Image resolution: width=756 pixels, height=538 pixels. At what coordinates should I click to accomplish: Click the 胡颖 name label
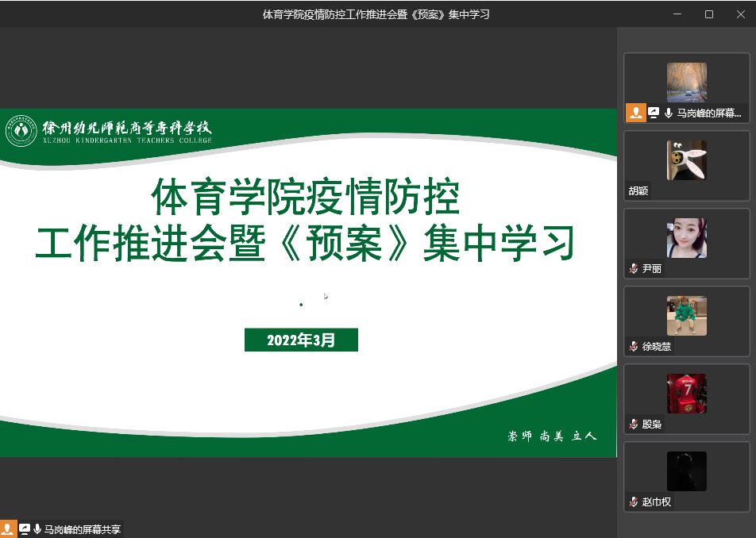click(x=638, y=191)
